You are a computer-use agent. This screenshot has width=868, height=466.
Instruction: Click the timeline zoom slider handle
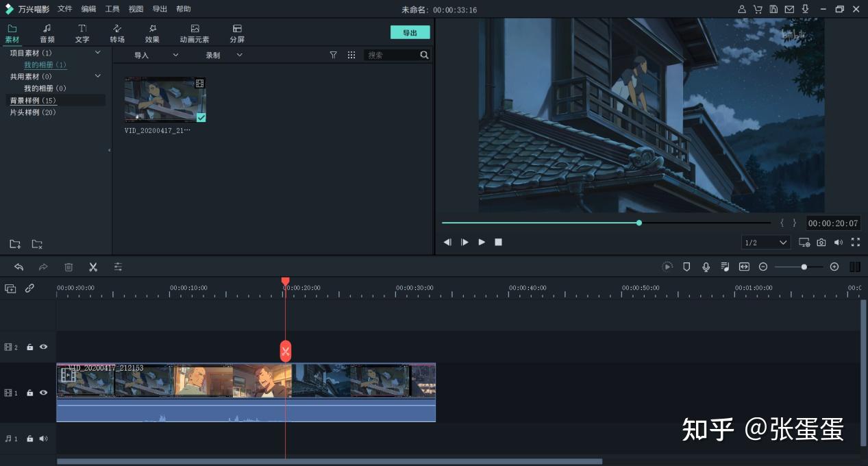tap(804, 267)
